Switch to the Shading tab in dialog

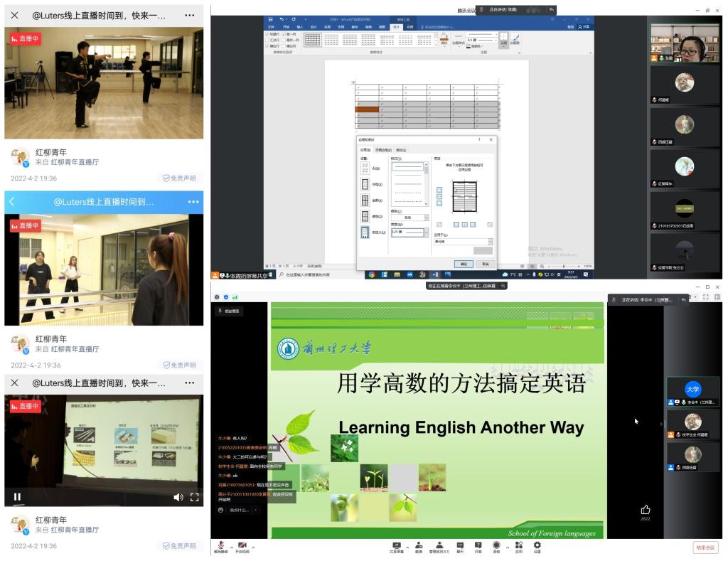pos(401,150)
